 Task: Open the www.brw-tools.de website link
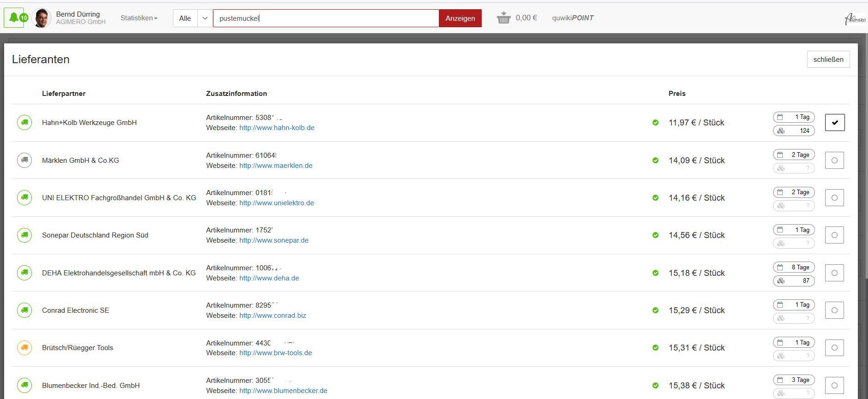pyautogui.click(x=276, y=353)
